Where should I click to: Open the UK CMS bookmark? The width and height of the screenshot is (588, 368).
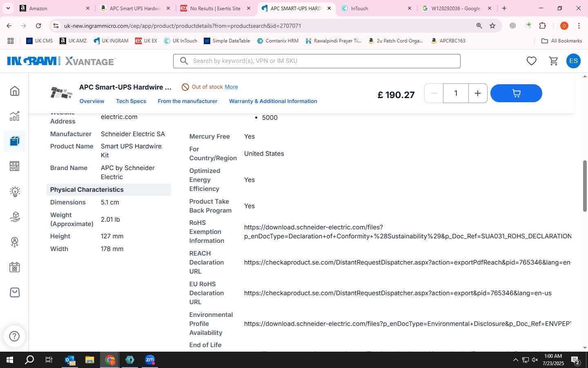40,41
